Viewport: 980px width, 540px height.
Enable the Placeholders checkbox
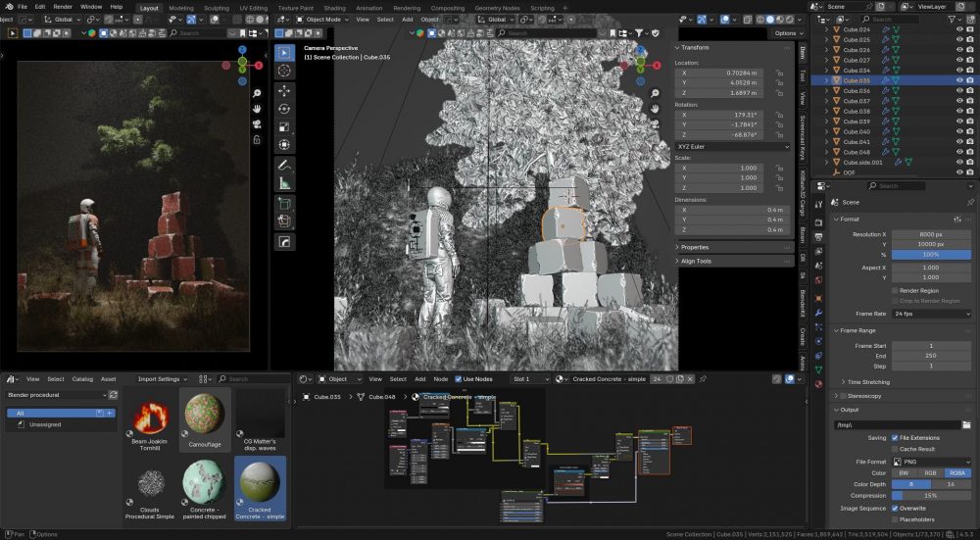pos(895,519)
